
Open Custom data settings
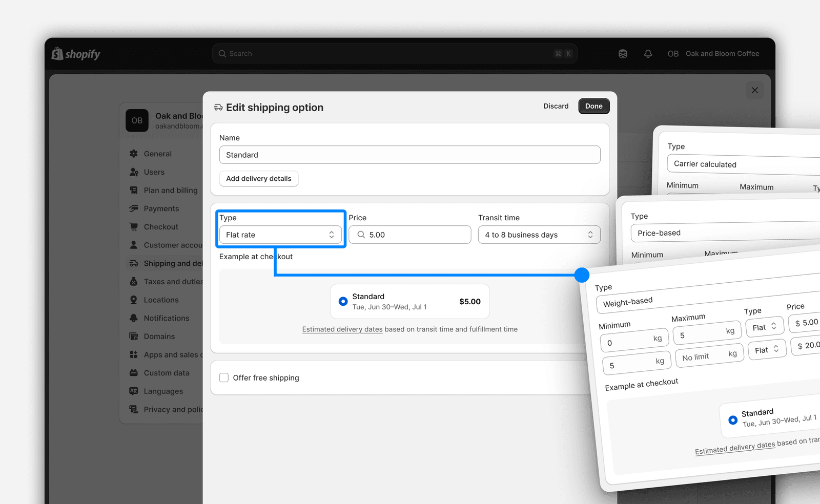click(x=167, y=373)
